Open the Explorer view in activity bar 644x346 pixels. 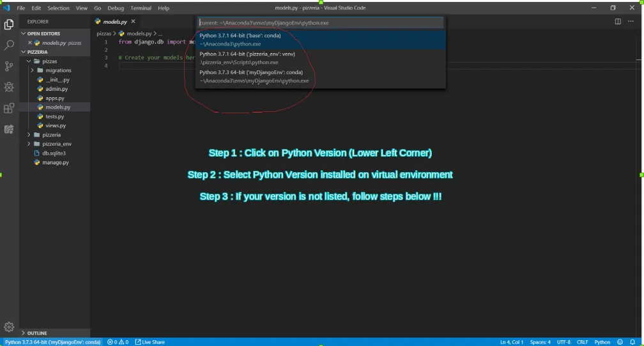(x=9, y=24)
